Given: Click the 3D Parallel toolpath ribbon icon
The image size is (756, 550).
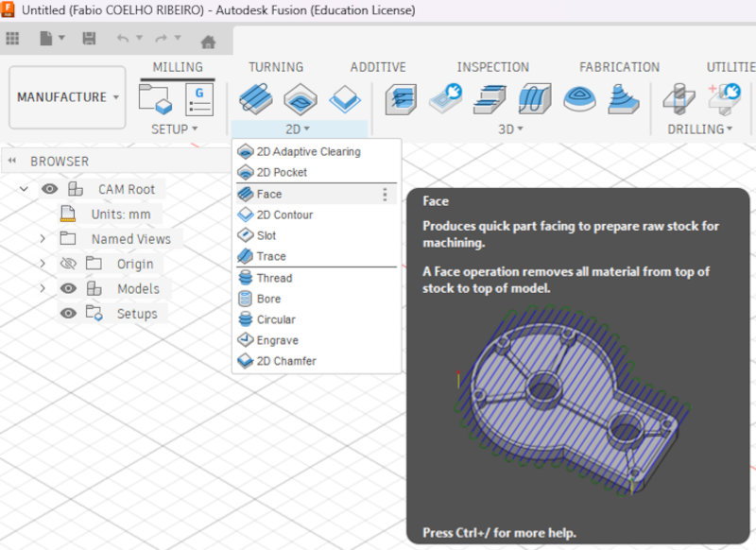Looking at the screenshot, I should pos(535,99).
